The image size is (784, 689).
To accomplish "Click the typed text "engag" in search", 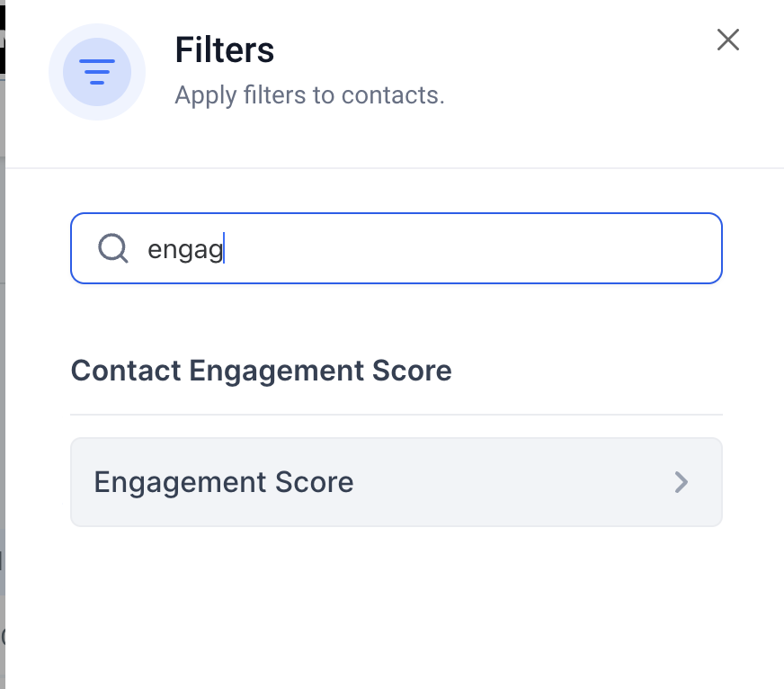I will 184,249.
